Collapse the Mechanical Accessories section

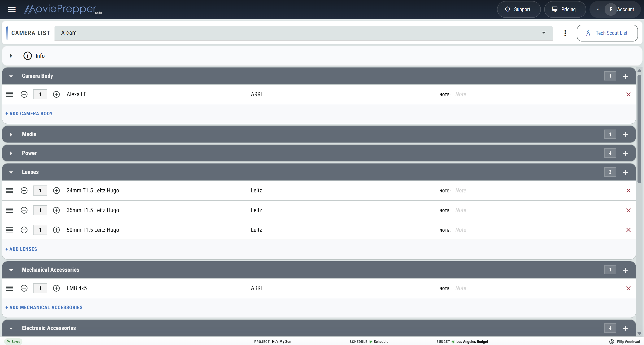[x=11, y=270]
